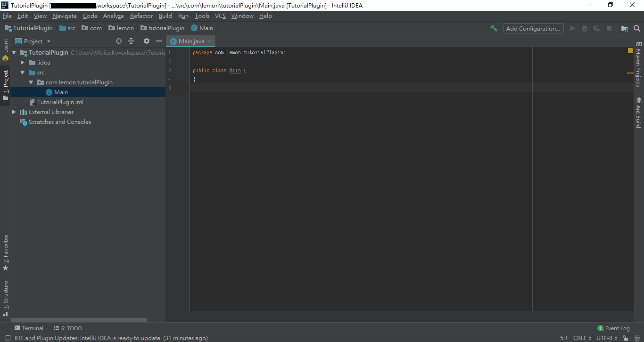The width and height of the screenshot is (644, 342).
Task: Open the Refactor menu
Action: tap(141, 16)
